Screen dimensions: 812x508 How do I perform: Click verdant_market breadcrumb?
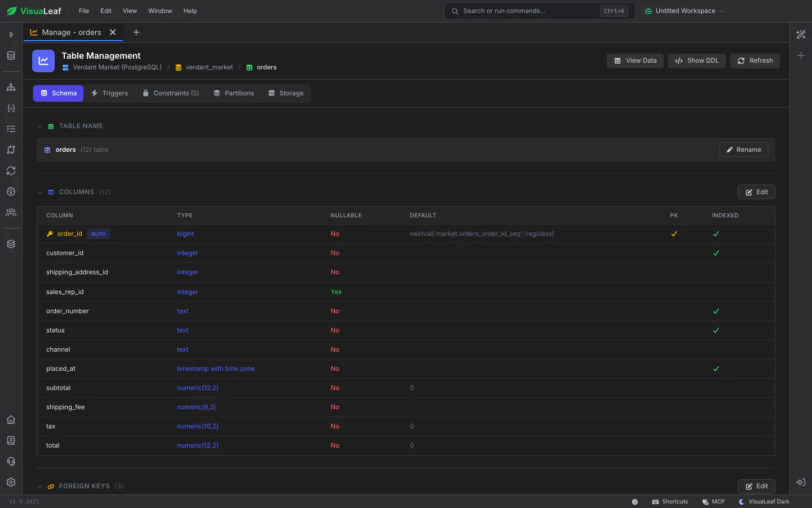click(x=209, y=67)
